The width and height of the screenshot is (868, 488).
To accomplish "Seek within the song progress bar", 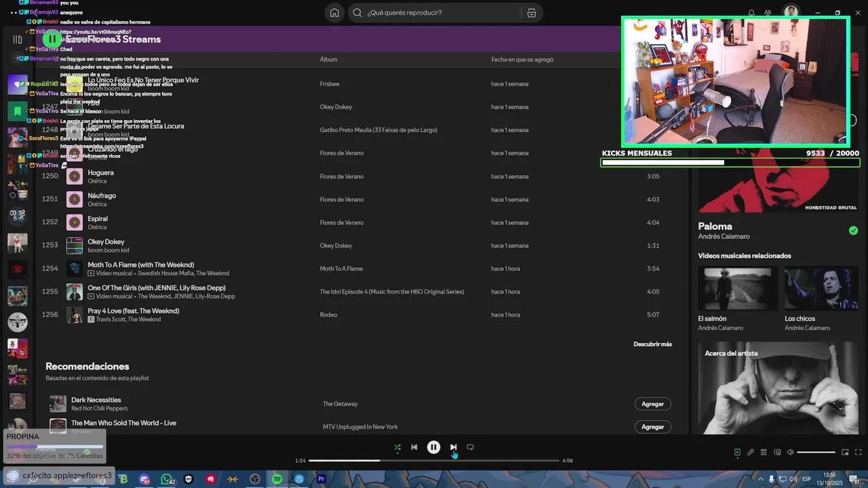I will point(434,461).
